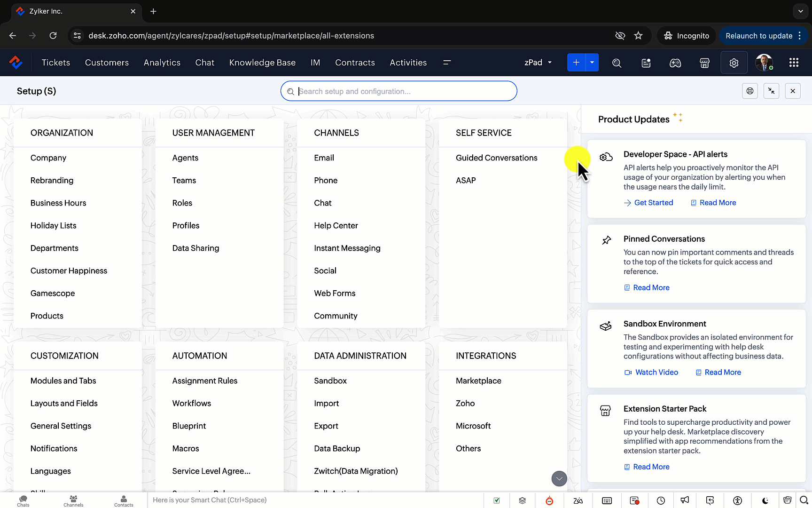Screen dimensions: 812x508
Task: Toggle night mode with the moon icon
Action: coord(765,500)
